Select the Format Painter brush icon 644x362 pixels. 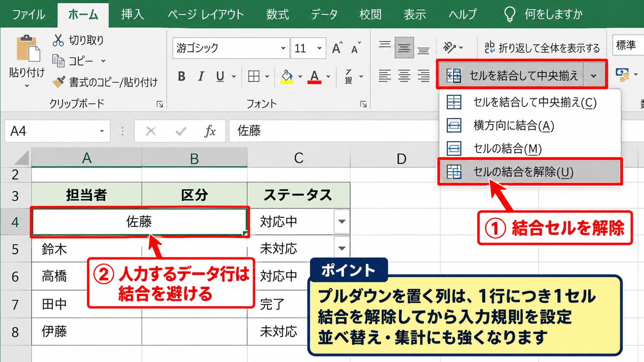[59, 82]
